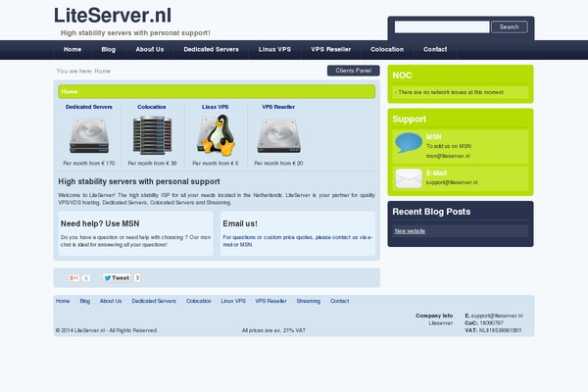Click footer Blog link
The width and height of the screenshot is (588, 392).
tap(84, 301)
